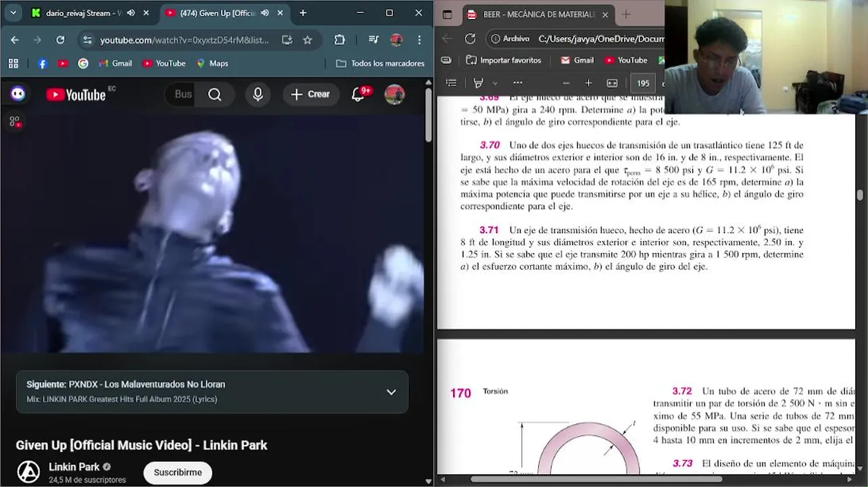Screen dimensions: 868x487
Task: Open labeled YouTube bookmark in Chrome
Action: point(164,64)
